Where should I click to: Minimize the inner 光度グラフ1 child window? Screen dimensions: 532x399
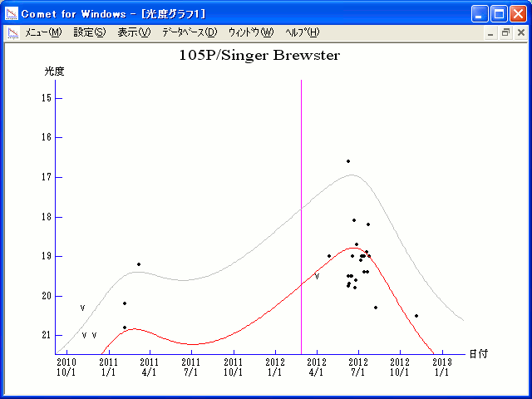pyautogui.click(x=490, y=33)
